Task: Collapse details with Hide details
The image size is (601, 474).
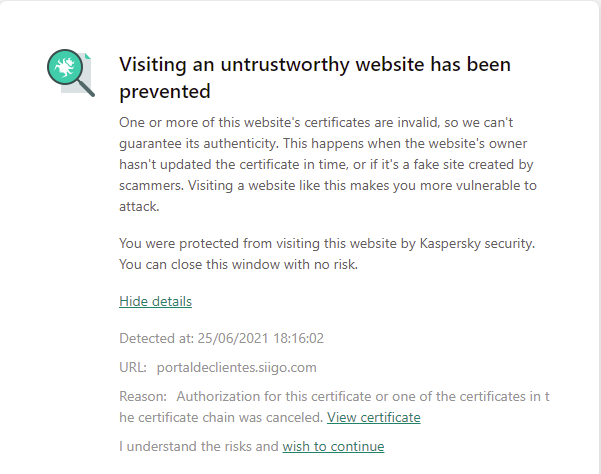Action: coord(155,301)
